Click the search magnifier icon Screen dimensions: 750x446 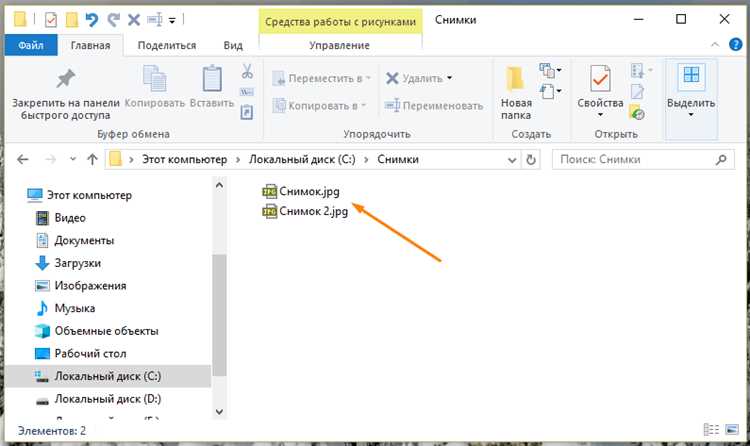click(721, 159)
